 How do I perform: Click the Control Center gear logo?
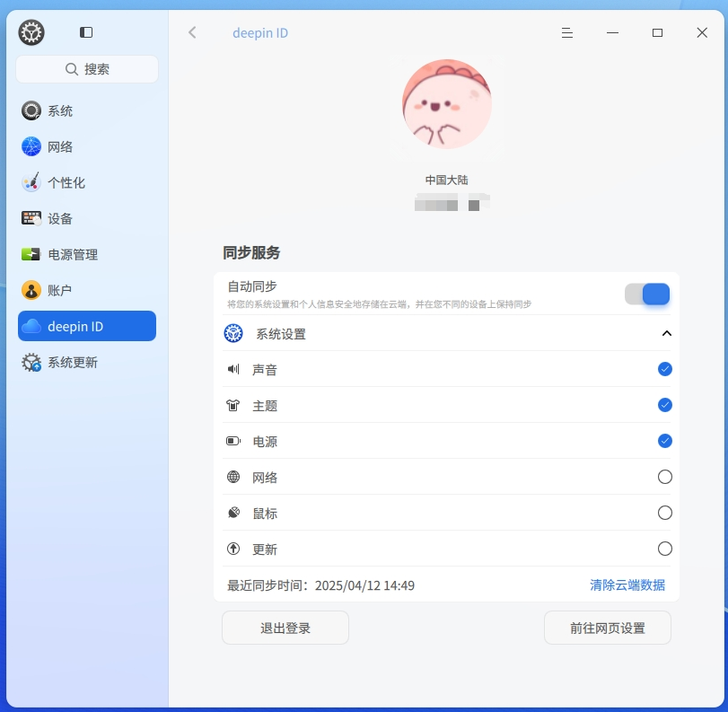31,32
